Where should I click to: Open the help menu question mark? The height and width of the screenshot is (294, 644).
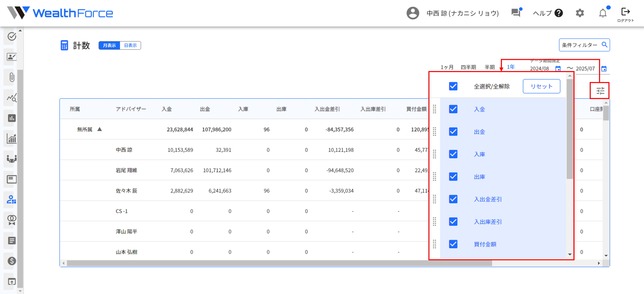pos(559,13)
